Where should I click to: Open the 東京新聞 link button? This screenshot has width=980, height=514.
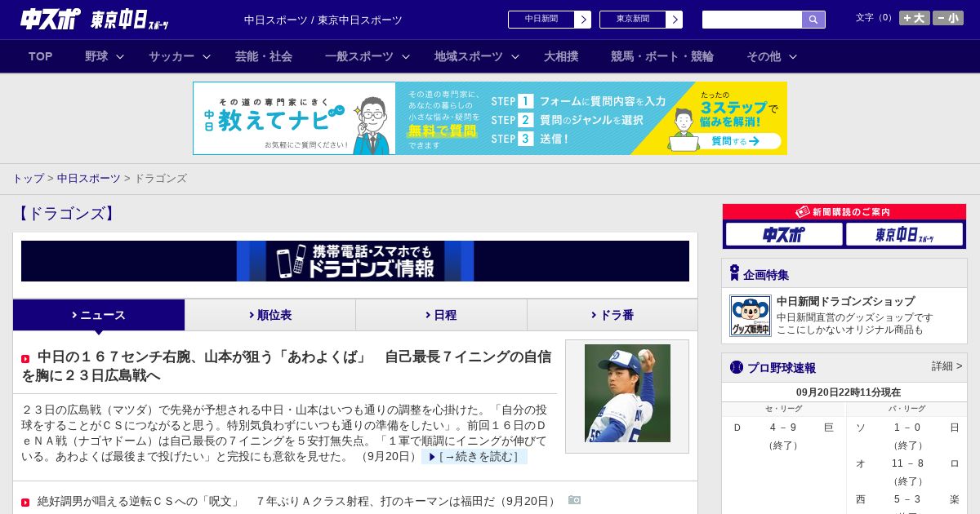641,20
